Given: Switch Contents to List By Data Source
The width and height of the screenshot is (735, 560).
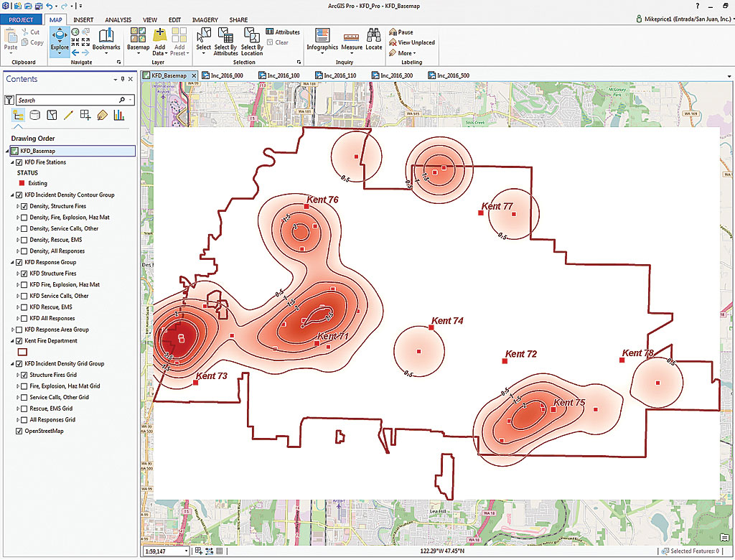Looking at the screenshot, I should (36, 116).
